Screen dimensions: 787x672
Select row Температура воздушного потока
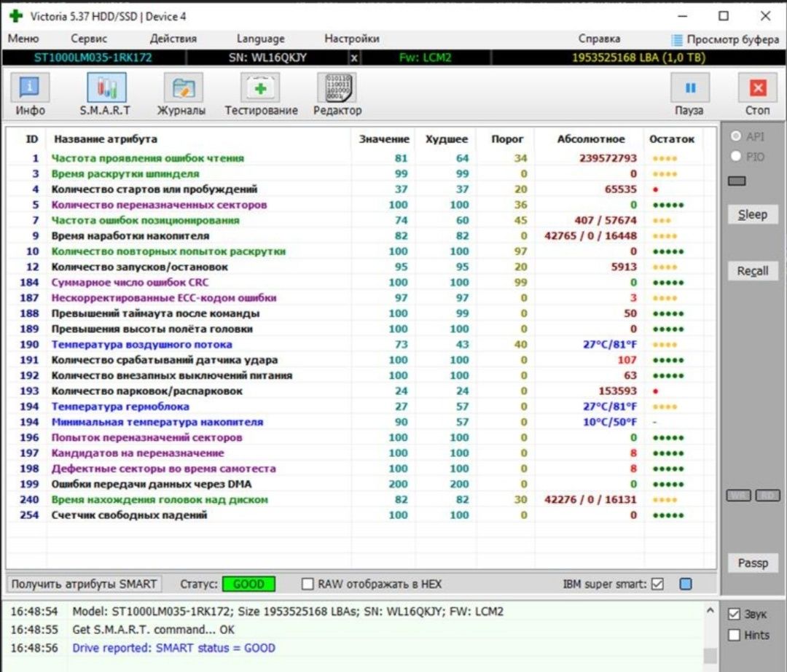click(x=361, y=344)
